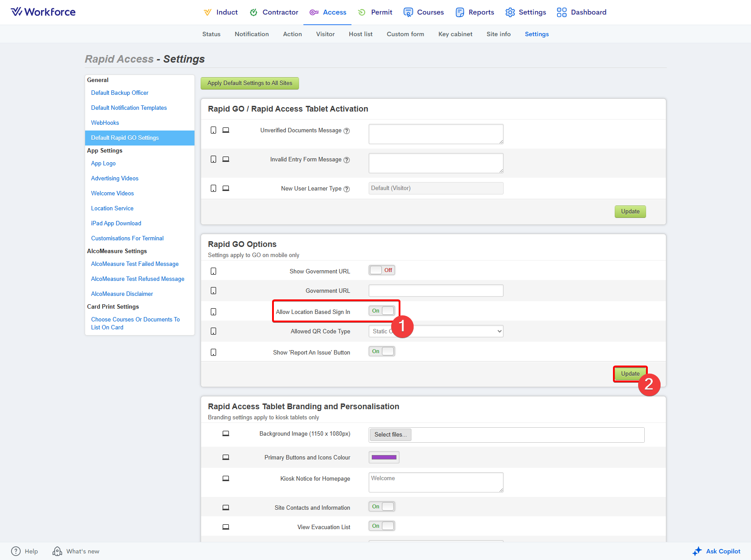This screenshot has width=751, height=560.
Task: Click the What's new rocket icon
Action: 57,551
